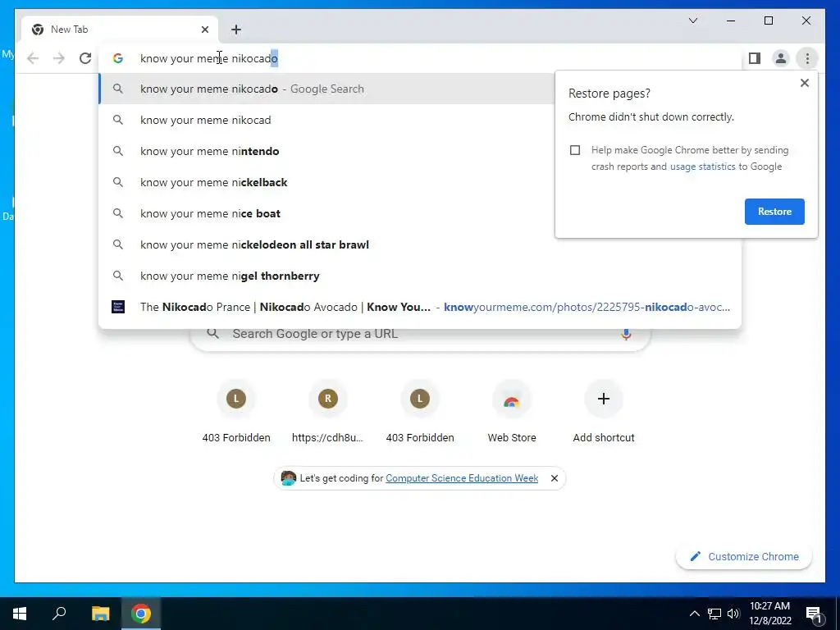
Task: Select the New Tab tab
Action: point(120,30)
